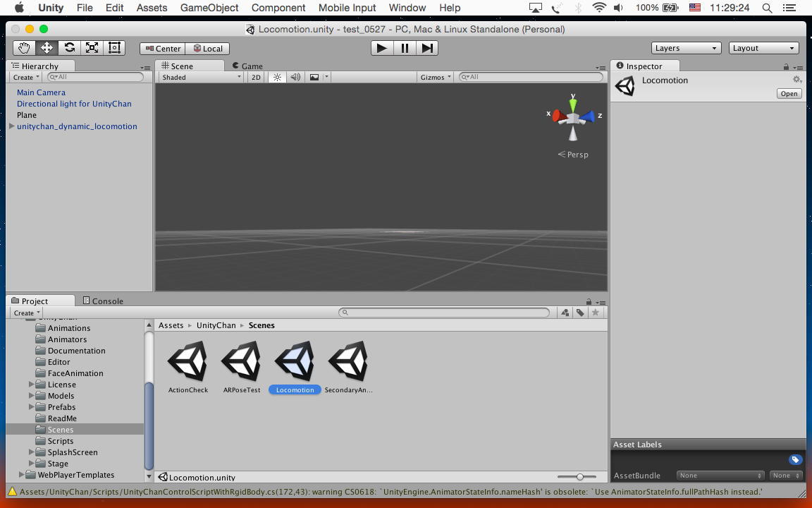812x508 pixels.
Task: Expand the License folder
Action: tap(31, 384)
